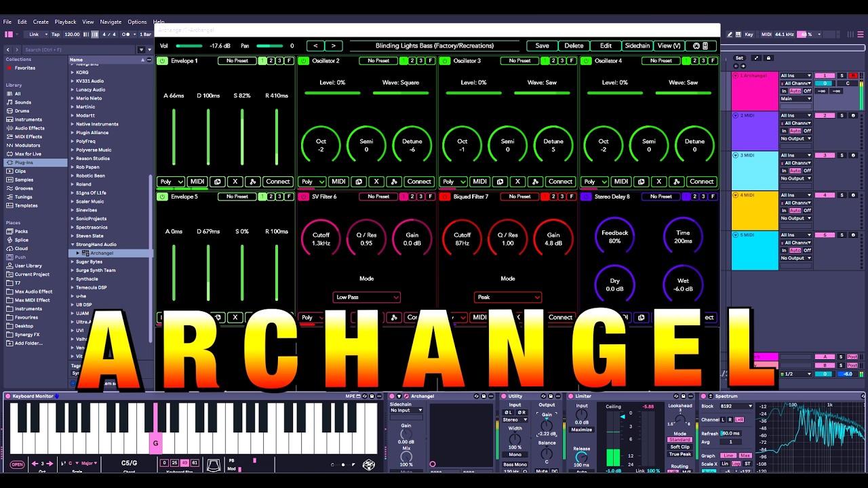Open the Playback menu
The width and height of the screenshot is (868, 488).
pos(66,22)
